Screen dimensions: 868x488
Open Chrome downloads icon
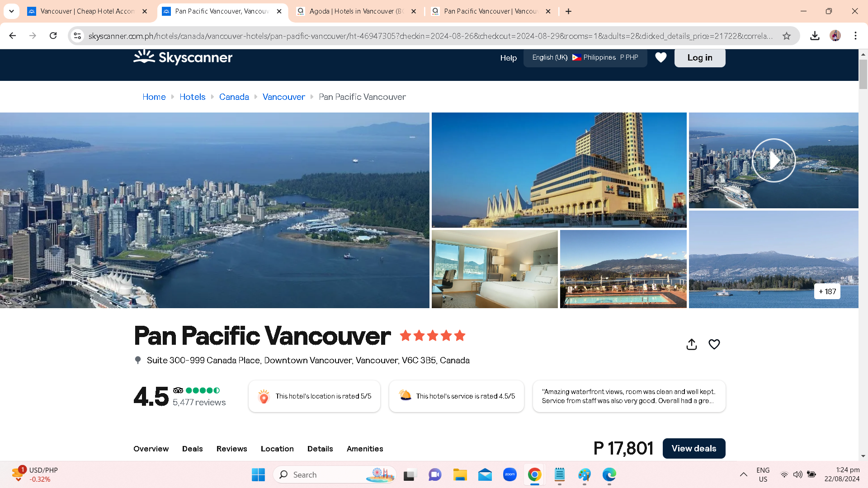(815, 36)
